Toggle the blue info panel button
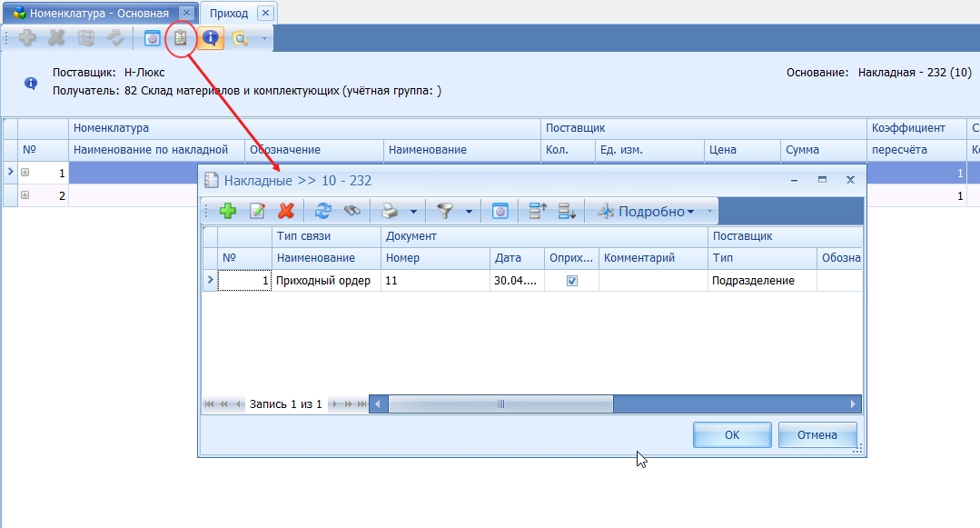 click(211, 38)
